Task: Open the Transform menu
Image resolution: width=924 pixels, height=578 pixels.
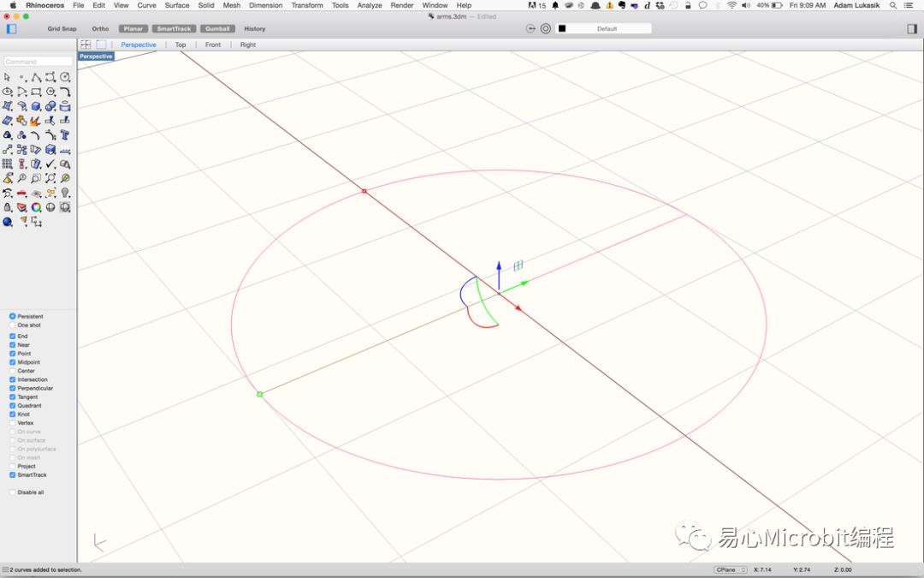Action: pyautogui.click(x=307, y=5)
